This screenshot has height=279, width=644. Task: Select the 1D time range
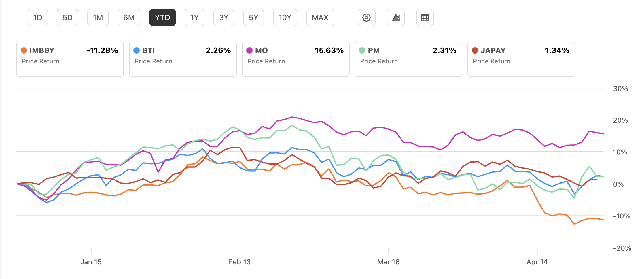(38, 18)
